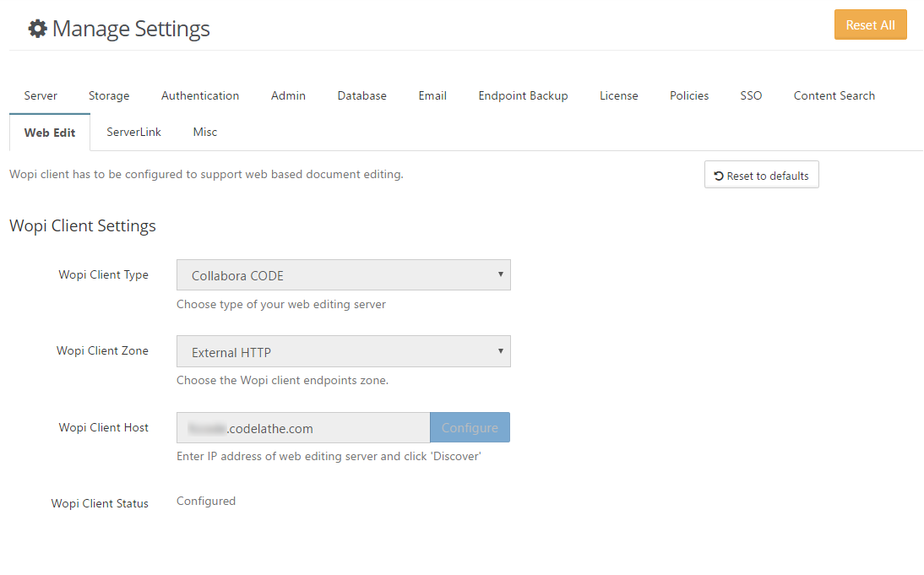
Task: Open the SSO tab
Action: pyautogui.click(x=751, y=95)
